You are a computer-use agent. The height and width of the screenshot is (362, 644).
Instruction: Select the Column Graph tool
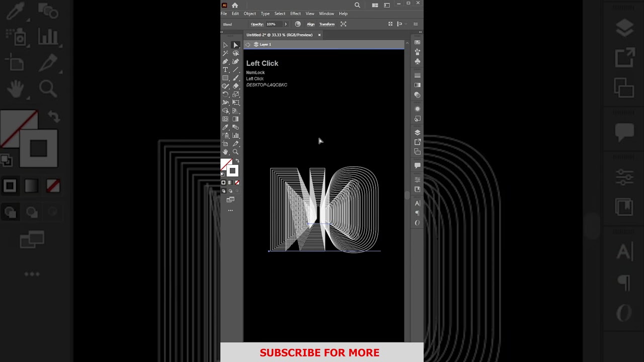click(x=235, y=135)
